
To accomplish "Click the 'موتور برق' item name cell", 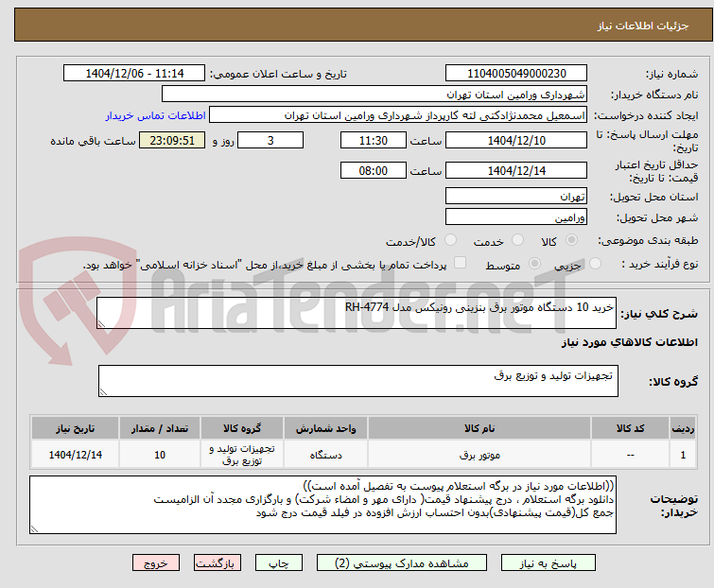I will tap(479, 454).
